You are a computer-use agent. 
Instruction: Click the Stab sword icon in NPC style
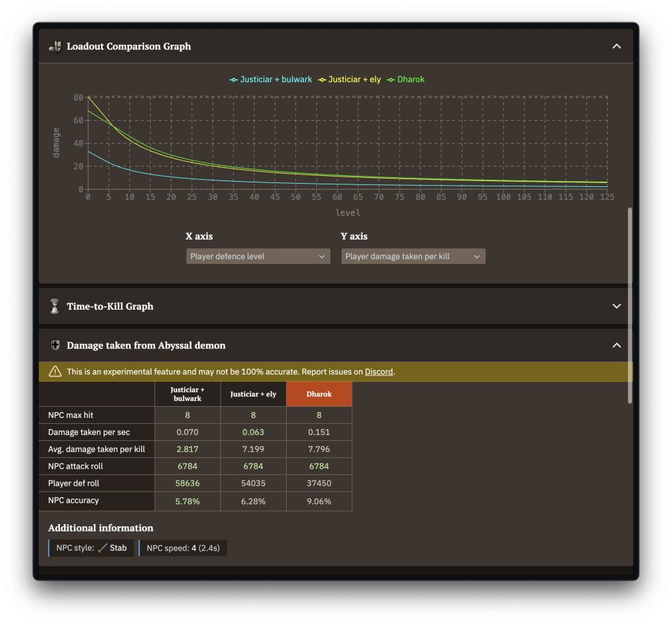pos(102,548)
